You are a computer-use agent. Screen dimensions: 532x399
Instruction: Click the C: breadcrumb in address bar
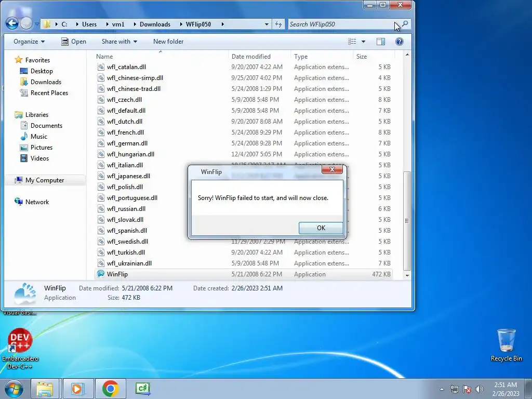pyautogui.click(x=64, y=24)
